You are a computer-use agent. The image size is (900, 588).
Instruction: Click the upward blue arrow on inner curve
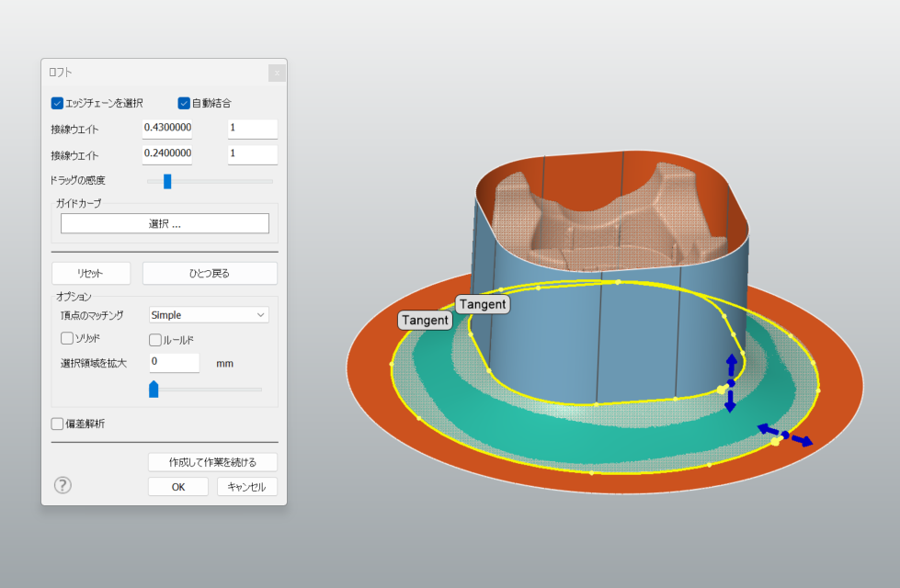pos(732,362)
